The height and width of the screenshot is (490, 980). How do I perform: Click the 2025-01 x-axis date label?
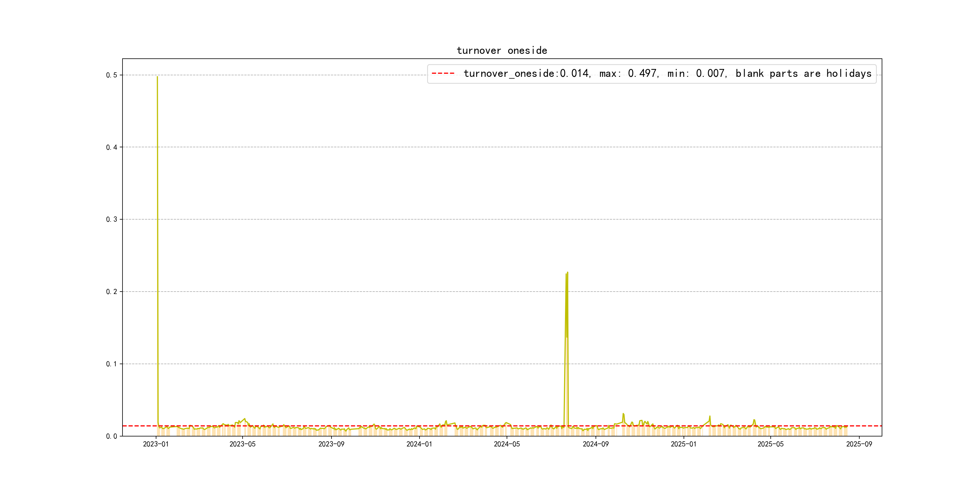(x=684, y=444)
